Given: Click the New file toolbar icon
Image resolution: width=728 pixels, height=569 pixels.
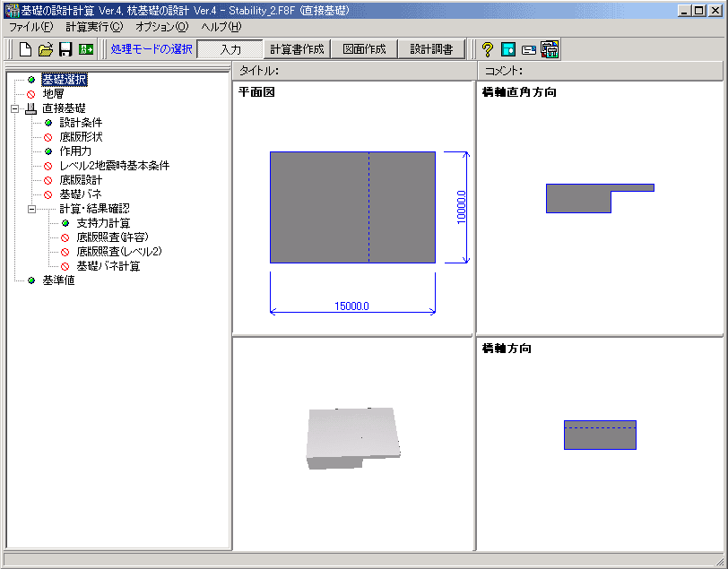Looking at the screenshot, I should [x=26, y=49].
